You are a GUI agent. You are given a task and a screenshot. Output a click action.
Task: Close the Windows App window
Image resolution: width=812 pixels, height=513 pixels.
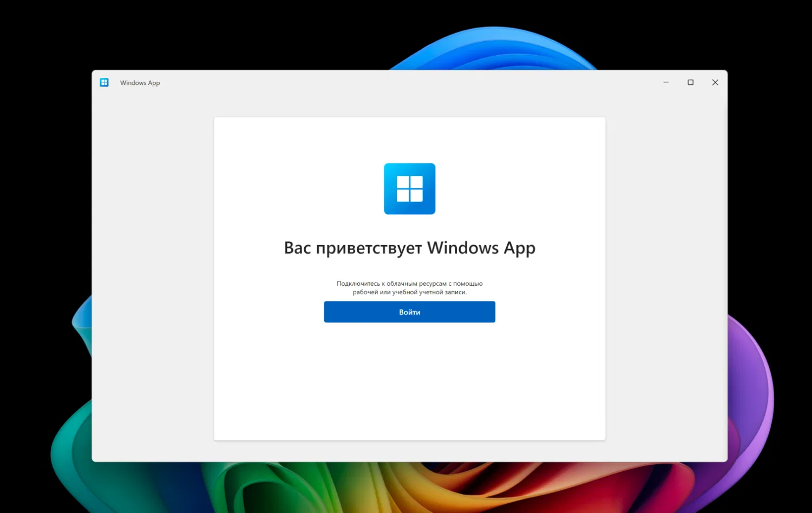tap(715, 82)
